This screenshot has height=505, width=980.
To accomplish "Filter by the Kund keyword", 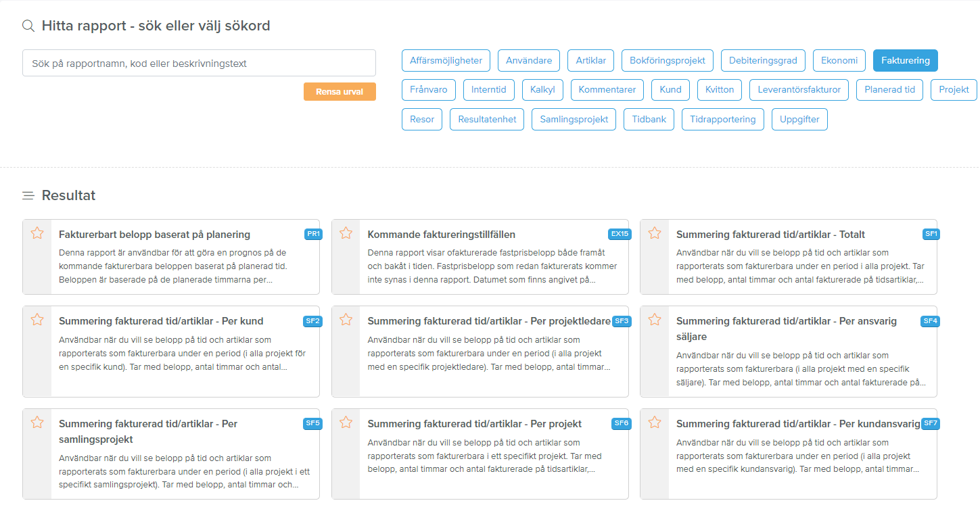I will tap(670, 89).
